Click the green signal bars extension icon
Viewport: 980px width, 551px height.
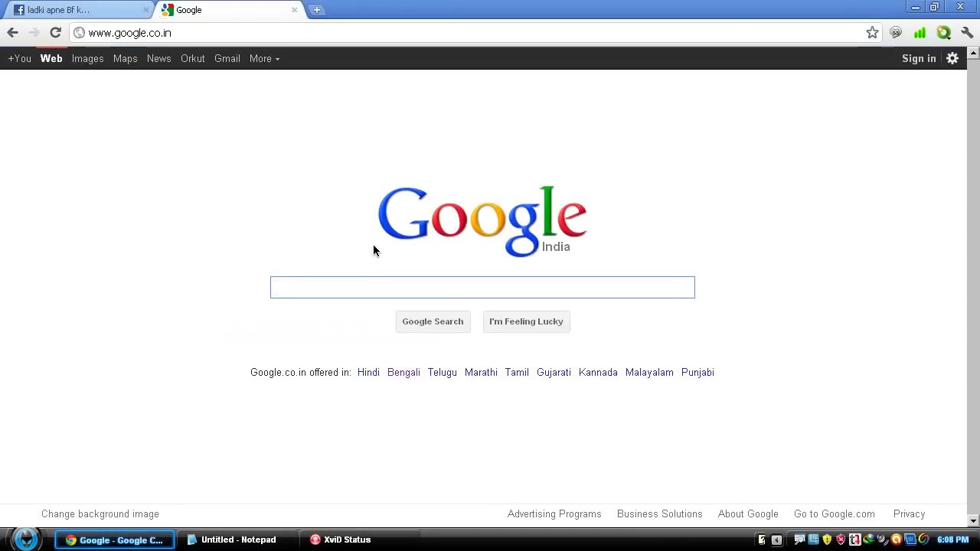coord(920,33)
